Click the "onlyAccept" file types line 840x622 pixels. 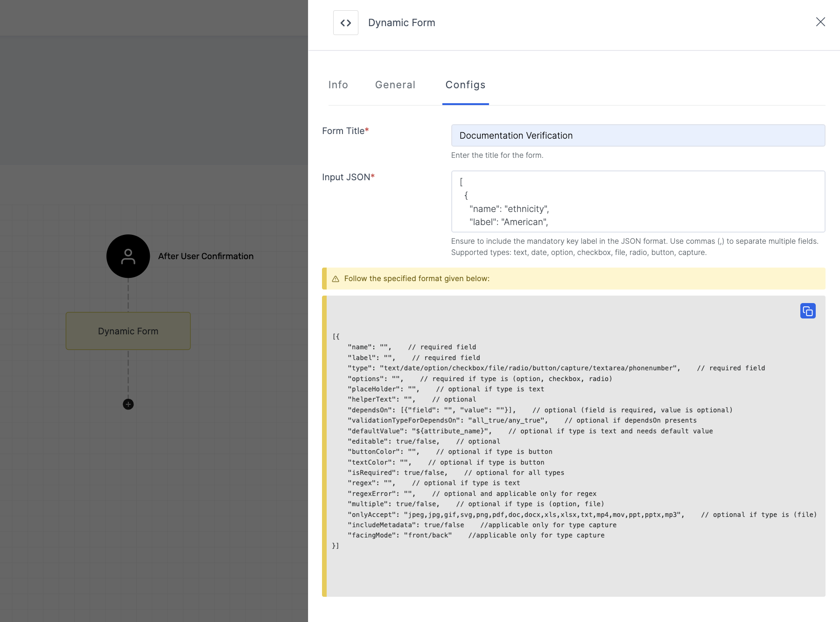(x=582, y=515)
